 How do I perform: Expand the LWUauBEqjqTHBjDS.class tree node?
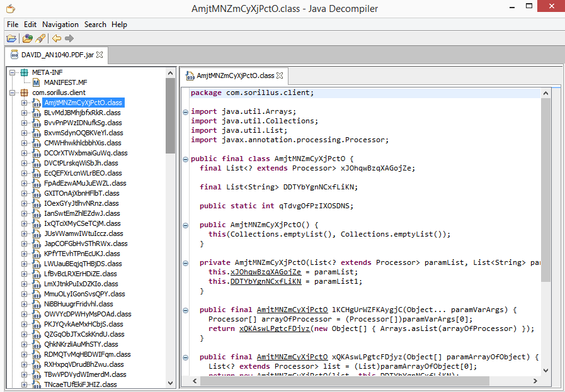click(24, 264)
